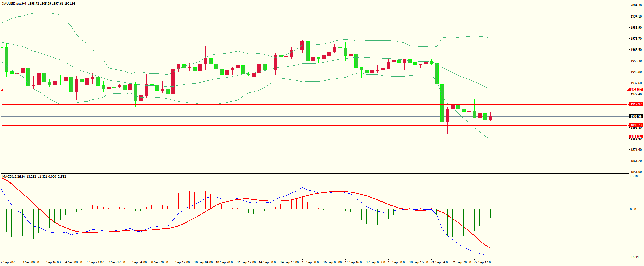Select the 1883.21 red price label

(x=636, y=137)
